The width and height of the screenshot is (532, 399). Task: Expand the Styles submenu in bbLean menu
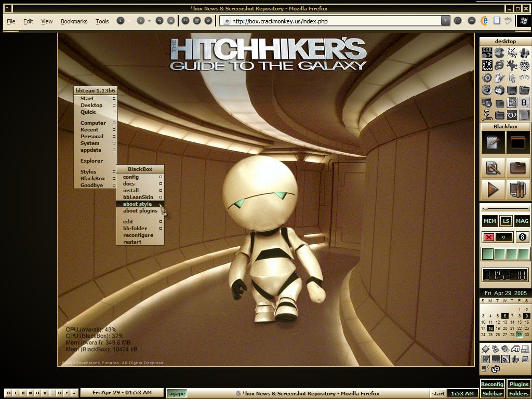[x=96, y=171]
